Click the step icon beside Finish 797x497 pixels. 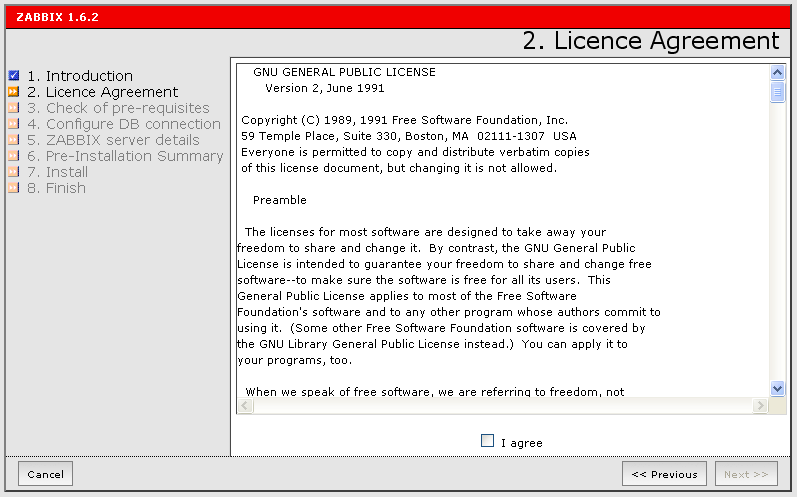pos(14,188)
